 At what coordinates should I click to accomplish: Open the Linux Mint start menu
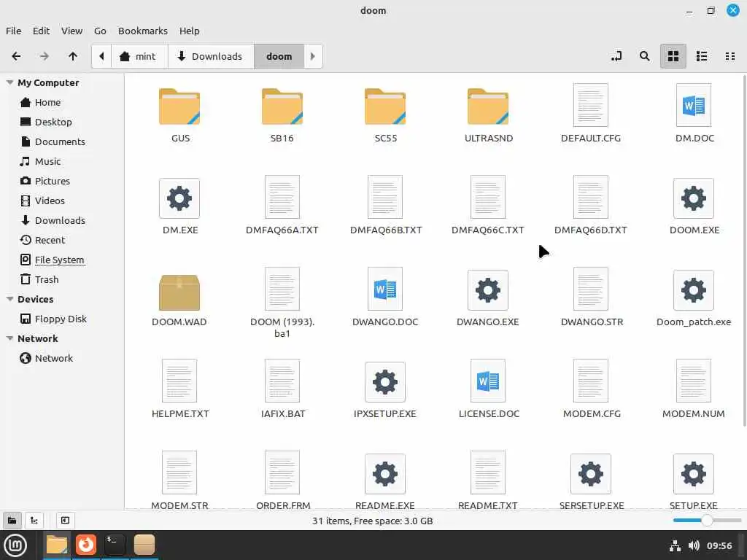pyautogui.click(x=15, y=545)
